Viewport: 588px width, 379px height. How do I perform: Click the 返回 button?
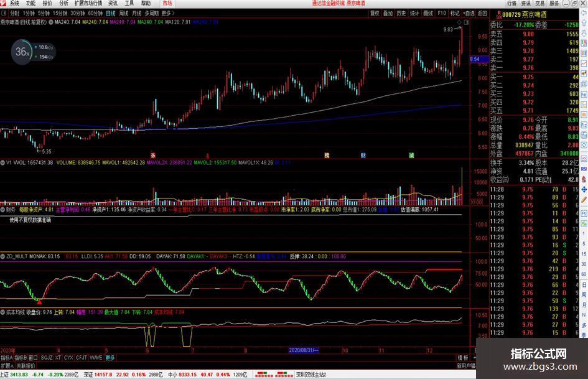(x=482, y=13)
